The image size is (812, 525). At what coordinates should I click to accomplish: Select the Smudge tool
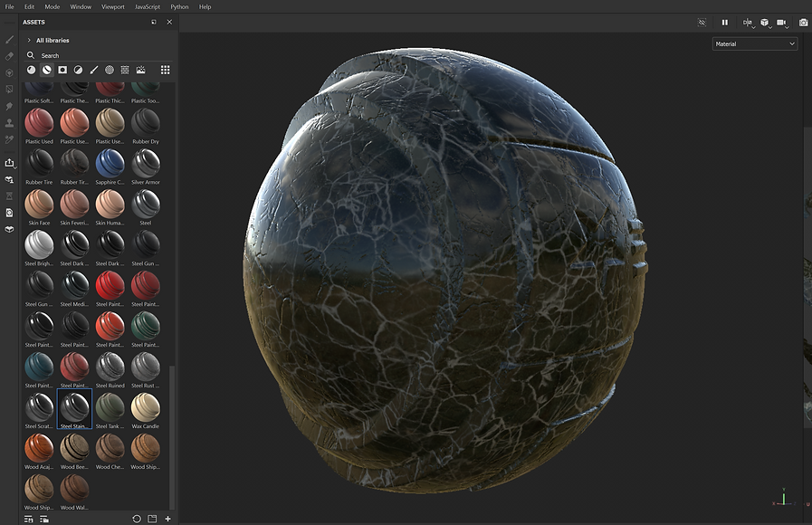(x=9, y=106)
